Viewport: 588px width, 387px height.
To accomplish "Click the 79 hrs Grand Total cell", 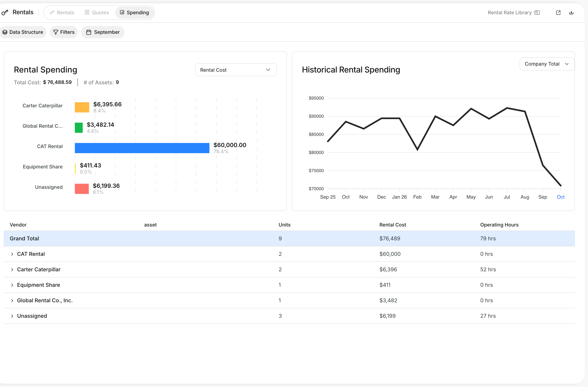I will click(x=488, y=238).
